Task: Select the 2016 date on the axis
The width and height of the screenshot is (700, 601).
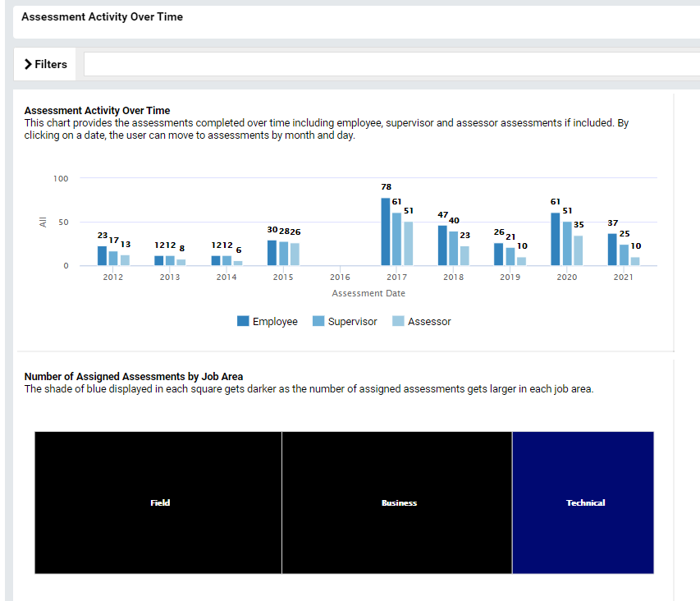Action: pyautogui.click(x=340, y=278)
